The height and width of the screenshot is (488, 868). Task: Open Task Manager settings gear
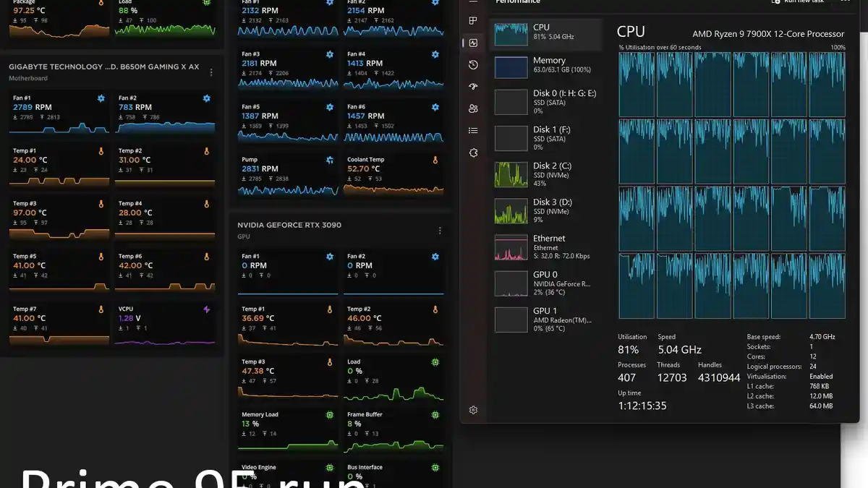[x=473, y=410]
